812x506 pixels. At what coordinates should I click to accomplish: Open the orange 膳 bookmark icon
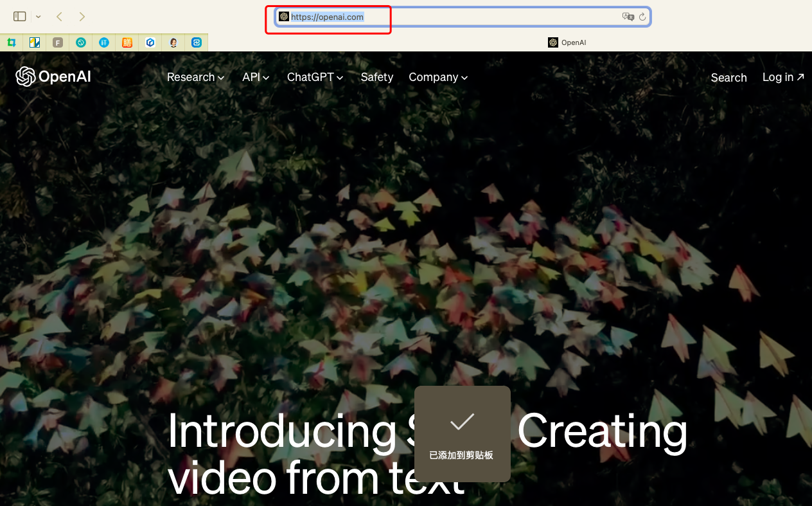click(127, 42)
